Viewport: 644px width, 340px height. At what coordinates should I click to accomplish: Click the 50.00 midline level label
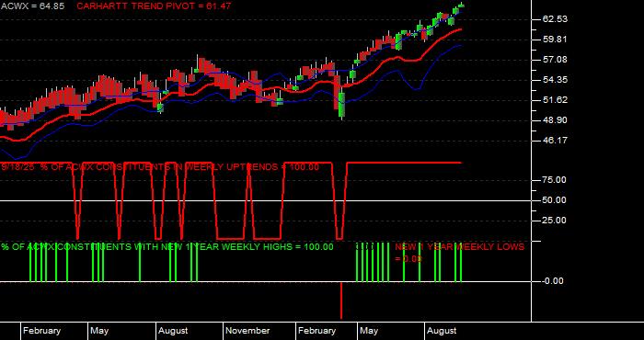[556, 200]
